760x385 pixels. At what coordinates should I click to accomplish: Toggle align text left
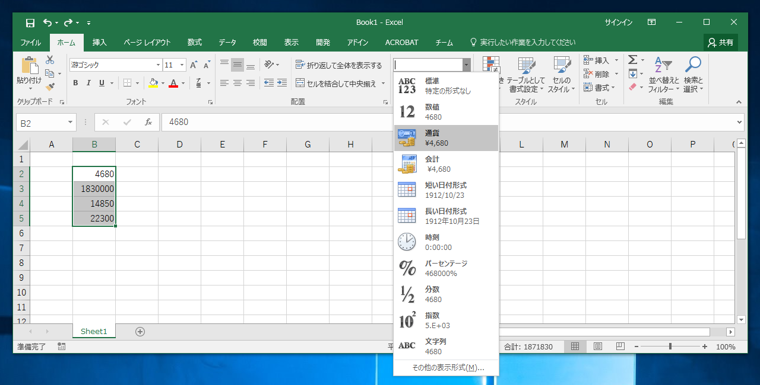(x=224, y=83)
